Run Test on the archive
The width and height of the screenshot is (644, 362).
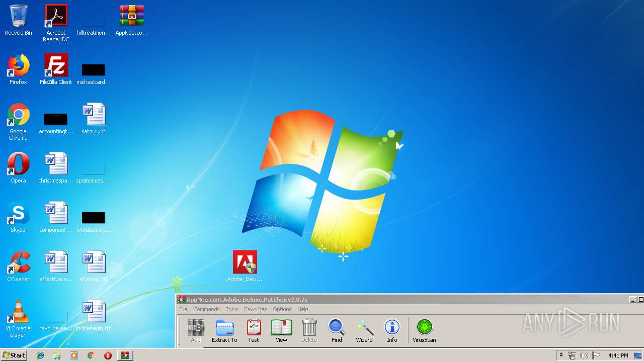coord(254,331)
